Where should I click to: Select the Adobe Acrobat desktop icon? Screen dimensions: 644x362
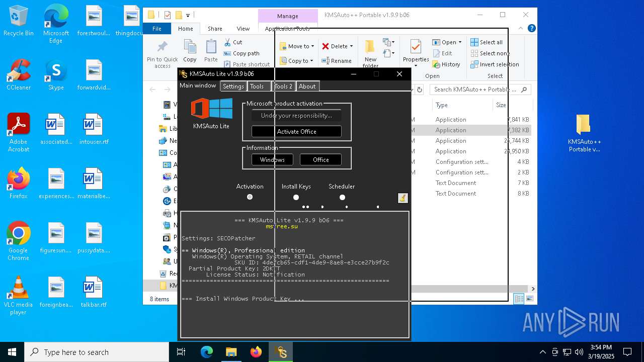coord(19,133)
